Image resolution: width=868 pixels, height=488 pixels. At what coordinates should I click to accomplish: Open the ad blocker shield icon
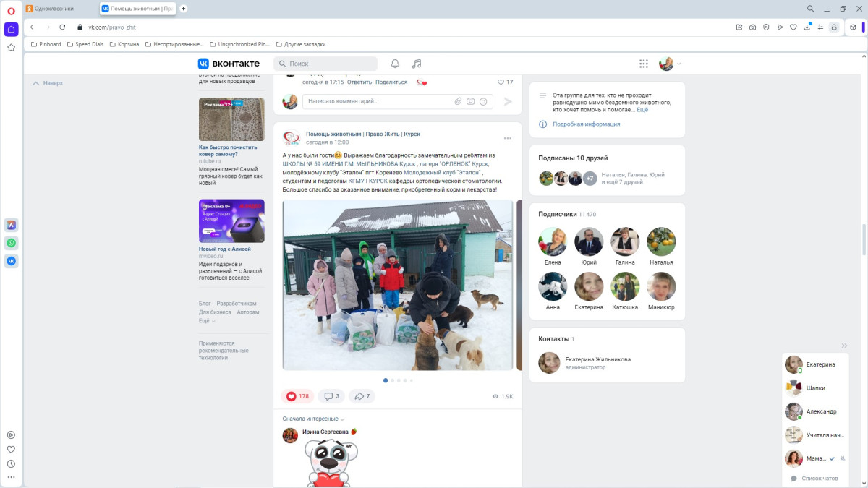(x=766, y=27)
